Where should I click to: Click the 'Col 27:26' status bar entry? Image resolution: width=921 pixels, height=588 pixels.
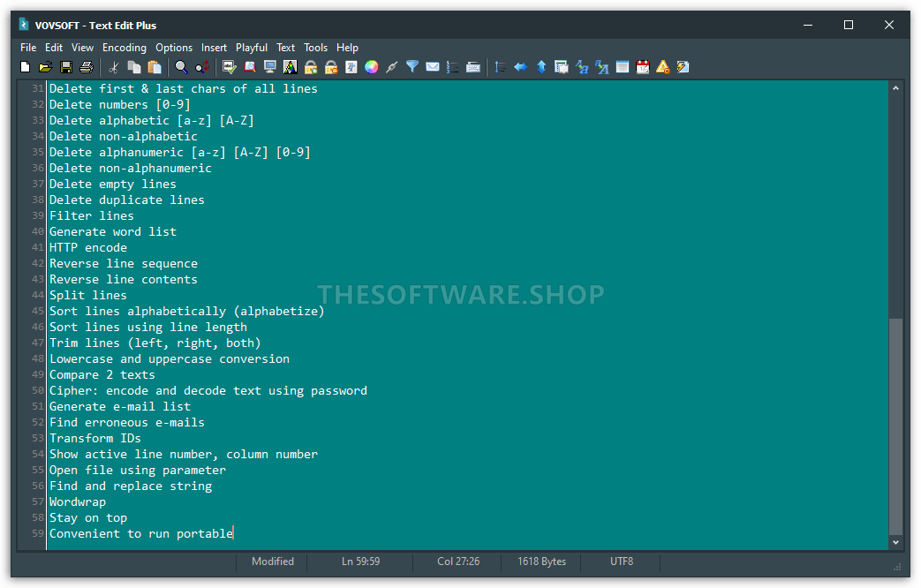pyautogui.click(x=458, y=562)
